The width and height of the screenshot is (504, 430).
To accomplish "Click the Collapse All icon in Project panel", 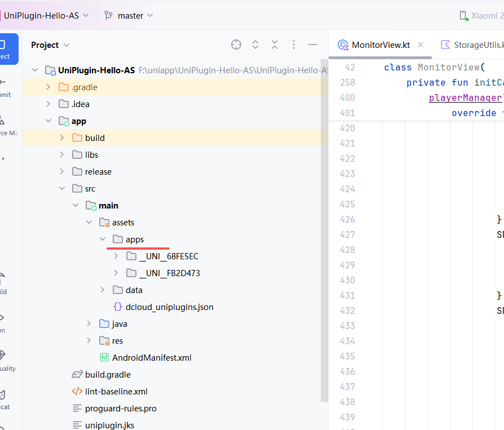I will (x=275, y=45).
